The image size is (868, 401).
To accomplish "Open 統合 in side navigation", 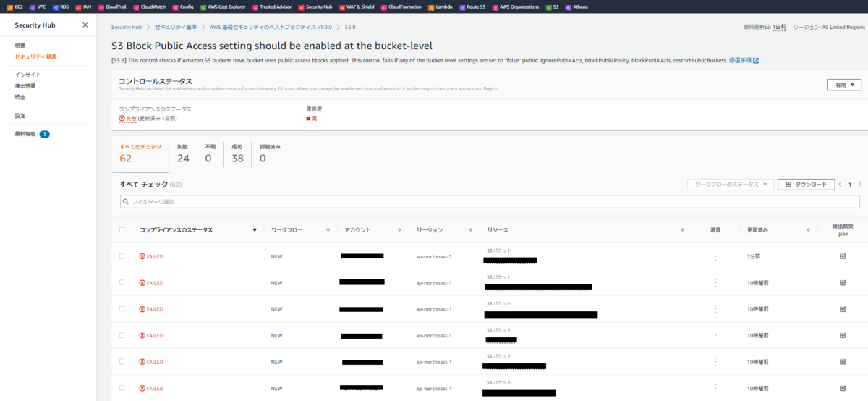I will click(x=20, y=96).
